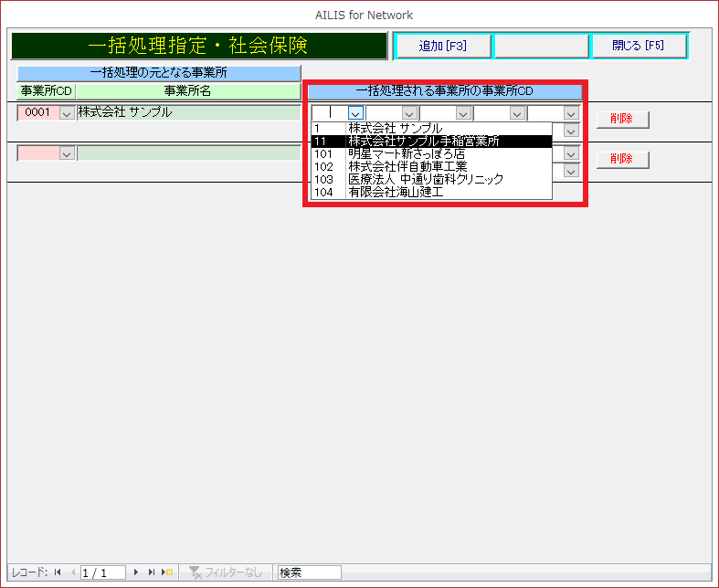This screenshot has width=719, height=588.
Task: Click the next record arrow
Action: point(137,572)
